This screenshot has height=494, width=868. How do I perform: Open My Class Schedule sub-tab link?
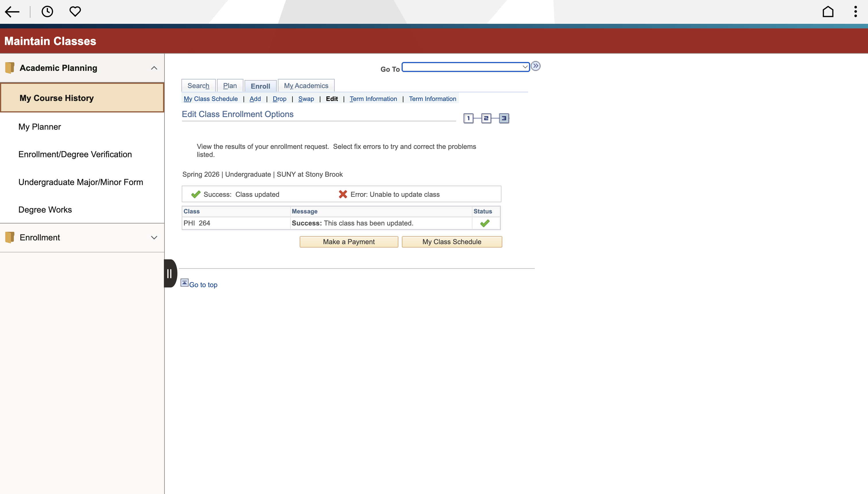210,99
